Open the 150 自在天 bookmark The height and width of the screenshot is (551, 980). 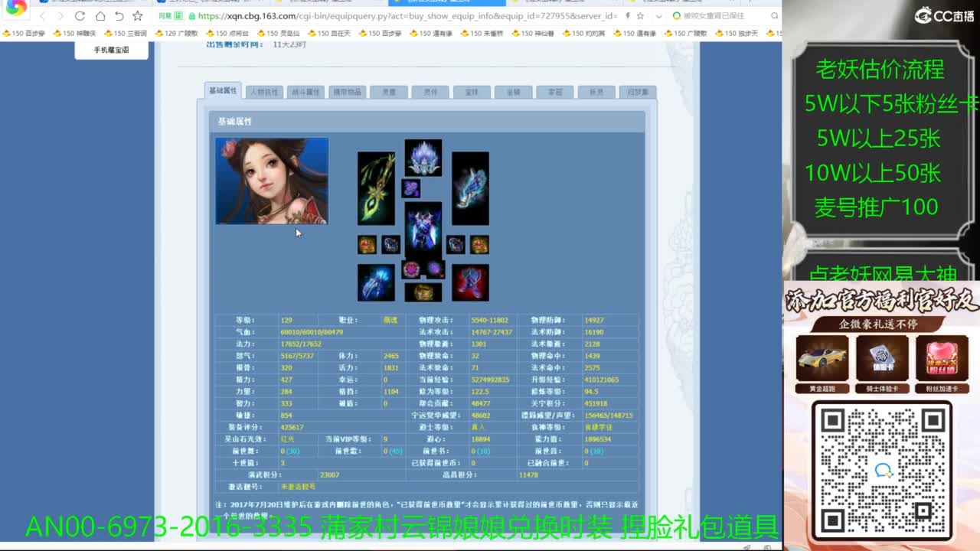pyautogui.click(x=329, y=34)
